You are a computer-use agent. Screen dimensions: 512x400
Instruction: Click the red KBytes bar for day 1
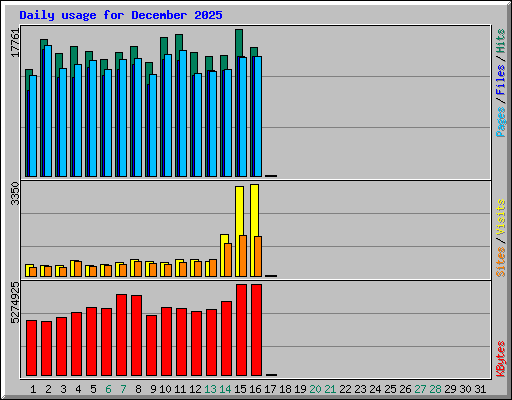click(31, 348)
